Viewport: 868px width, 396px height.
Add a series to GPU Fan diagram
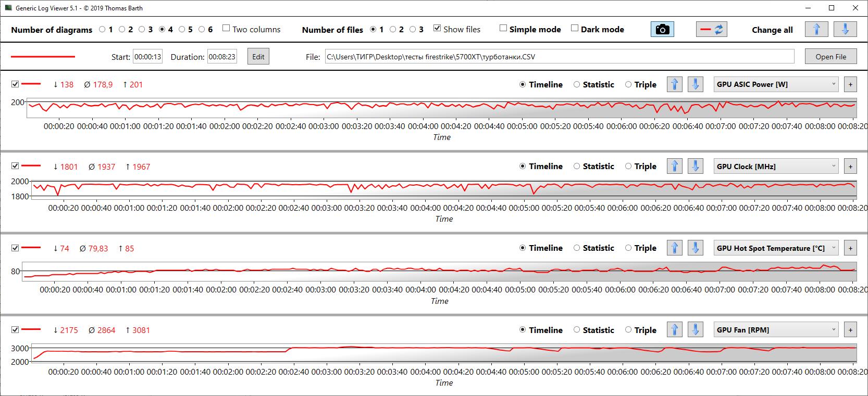[850, 329]
